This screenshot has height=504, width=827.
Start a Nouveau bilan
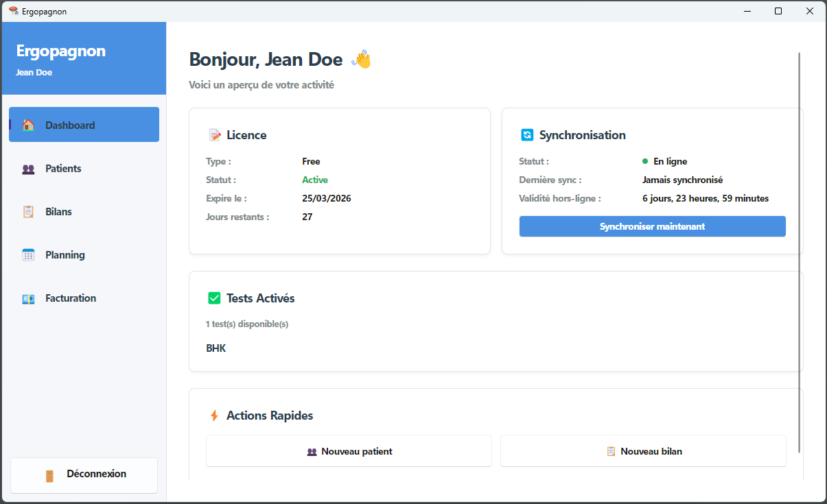pyautogui.click(x=643, y=451)
